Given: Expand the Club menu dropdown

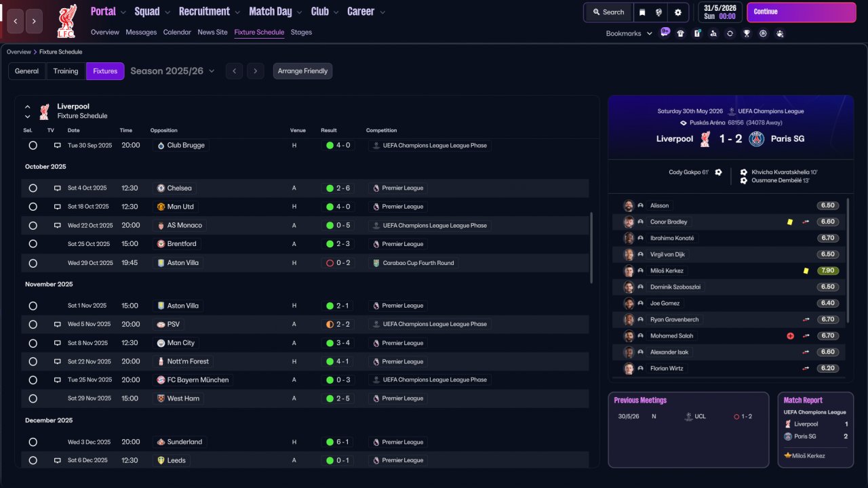Looking at the screenshot, I should (x=336, y=12).
